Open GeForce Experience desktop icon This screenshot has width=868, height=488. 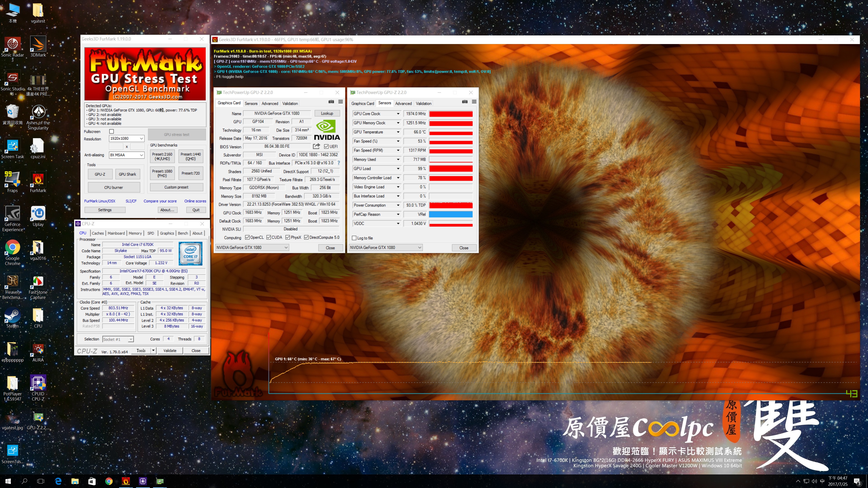tap(12, 219)
